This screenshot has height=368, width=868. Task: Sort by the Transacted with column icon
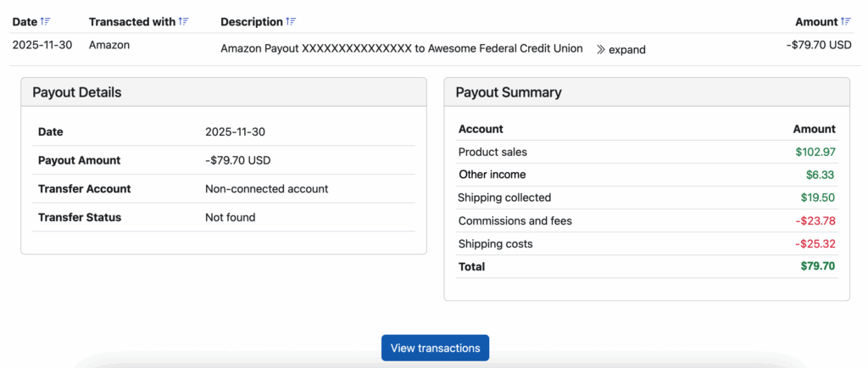184,21
